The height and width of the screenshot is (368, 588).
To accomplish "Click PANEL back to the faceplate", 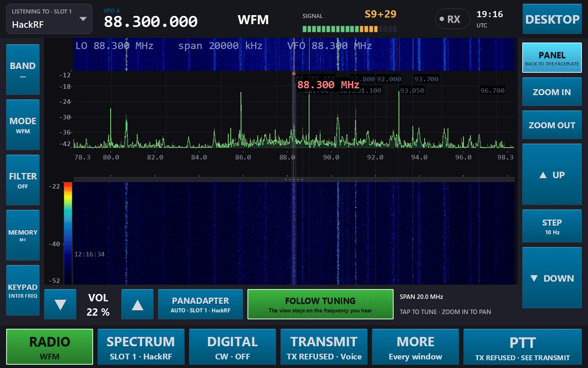I will point(552,58).
